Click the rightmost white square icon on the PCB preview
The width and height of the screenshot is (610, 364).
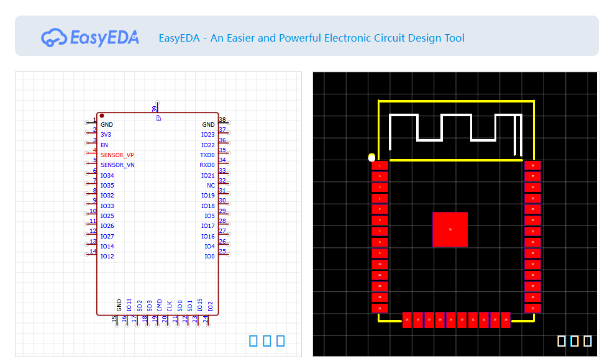[588, 341]
